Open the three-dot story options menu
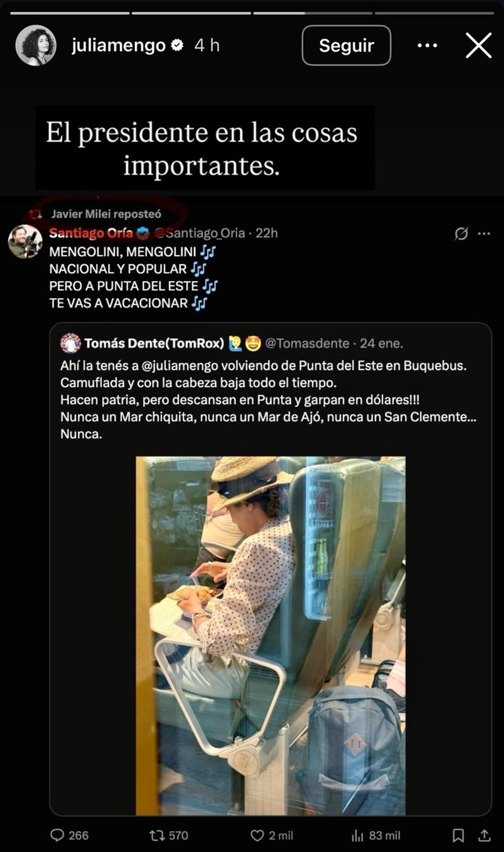The height and width of the screenshot is (852, 504). click(428, 46)
